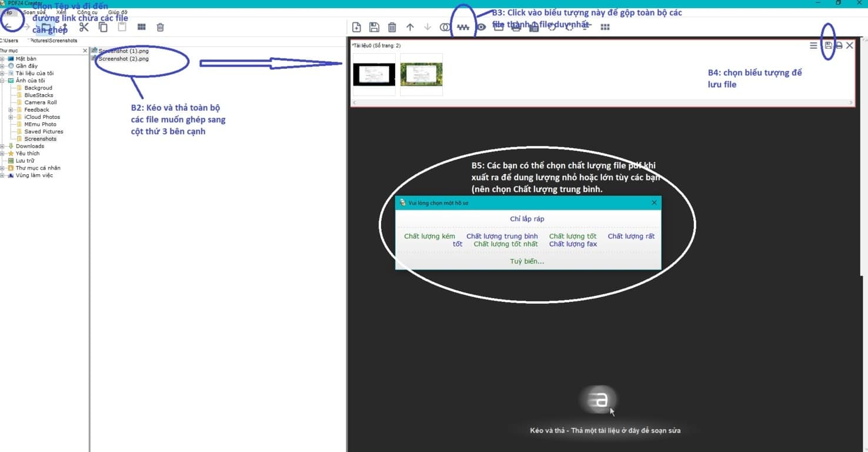Image resolution: width=868 pixels, height=452 pixels.
Task: Click the scissors cut icon in file toolbar
Action: pos(84,27)
